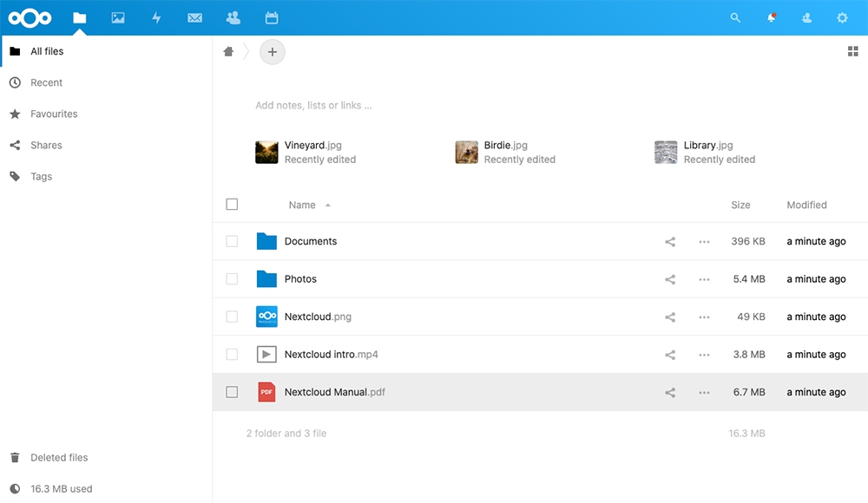The image size is (868, 503).
Task: Open the notifications bell
Action: click(x=771, y=17)
